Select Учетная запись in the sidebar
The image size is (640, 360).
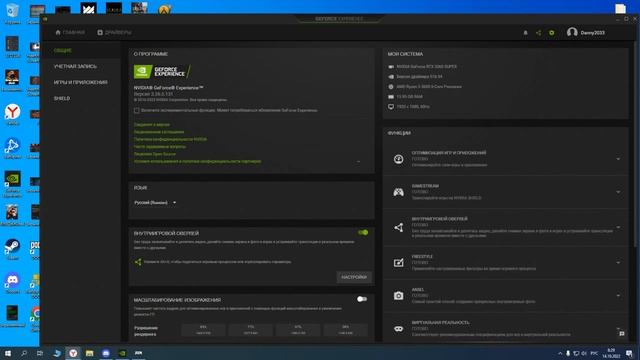(76, 66)
